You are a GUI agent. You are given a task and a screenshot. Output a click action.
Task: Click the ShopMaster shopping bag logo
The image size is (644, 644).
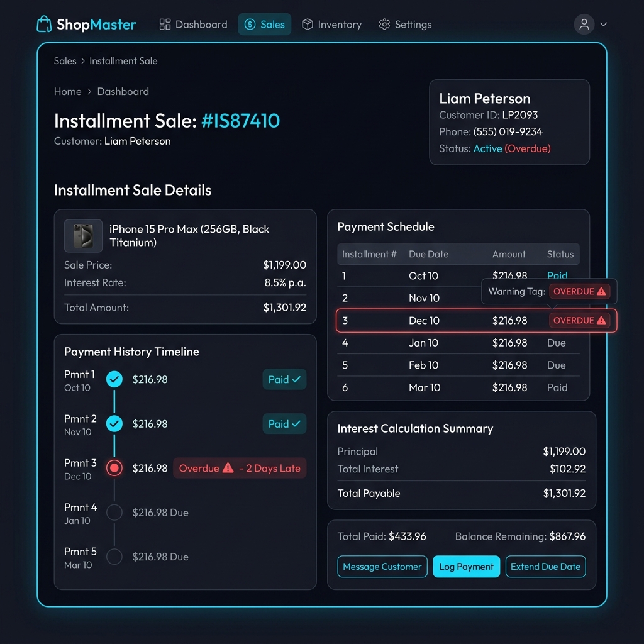tap(44, 24)
